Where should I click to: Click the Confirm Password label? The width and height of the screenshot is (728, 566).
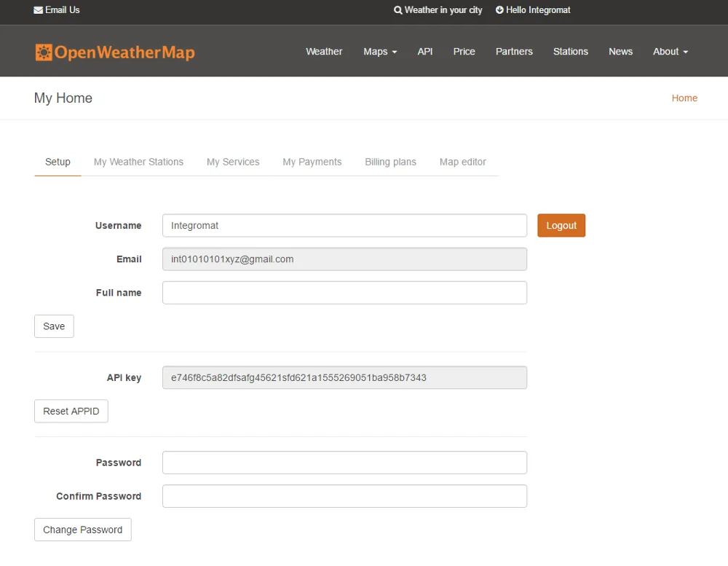99,496
